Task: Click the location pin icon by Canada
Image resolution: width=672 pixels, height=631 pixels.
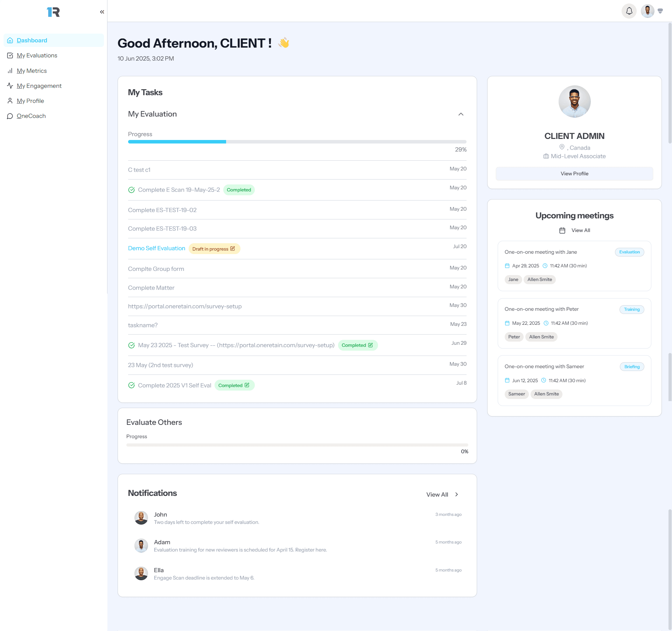Action: click(562, 147)
